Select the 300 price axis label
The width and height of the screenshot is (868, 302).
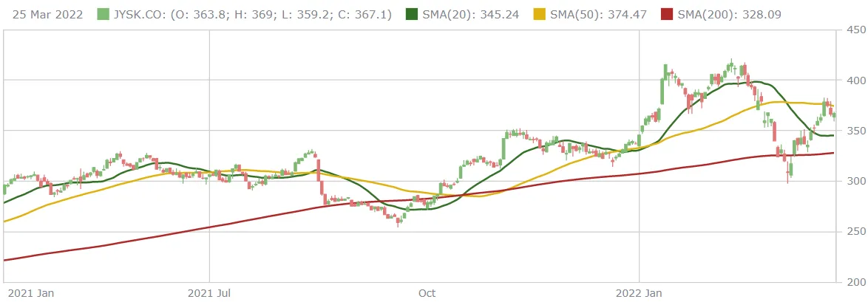[x=855, y=181]
